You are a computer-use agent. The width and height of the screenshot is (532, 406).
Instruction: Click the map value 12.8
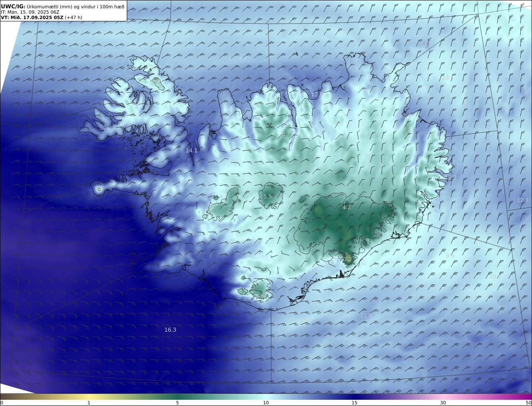pos(317,95)
